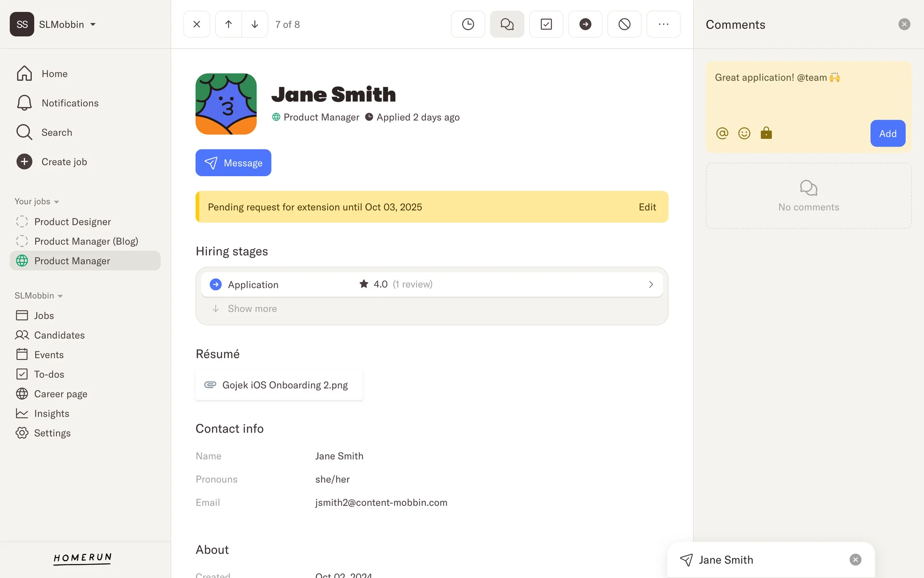Click the disqualify candidate icon
The width and height of the screenshot is (924, 578).
(x=624, y=24)
